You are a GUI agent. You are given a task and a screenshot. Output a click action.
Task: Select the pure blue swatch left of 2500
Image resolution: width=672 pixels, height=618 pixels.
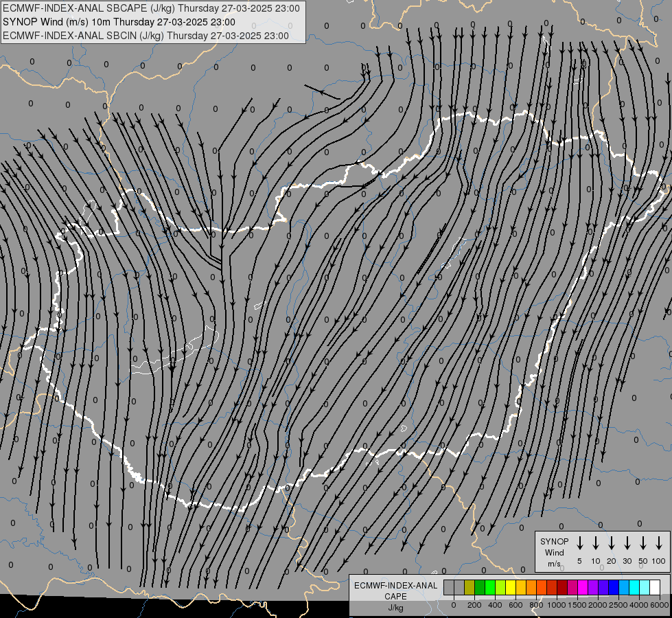click(x=614, y=587)
